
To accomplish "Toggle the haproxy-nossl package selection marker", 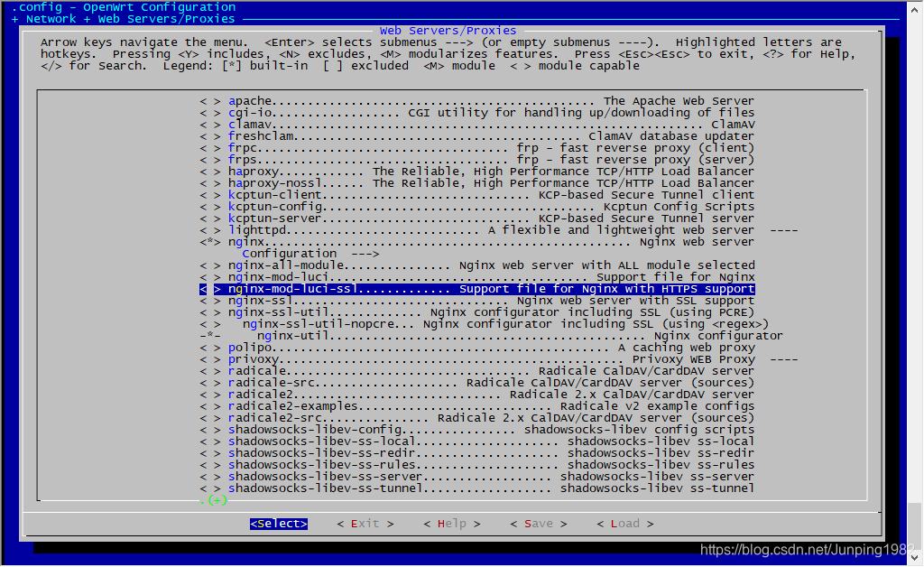I will [x=210, y=183].
